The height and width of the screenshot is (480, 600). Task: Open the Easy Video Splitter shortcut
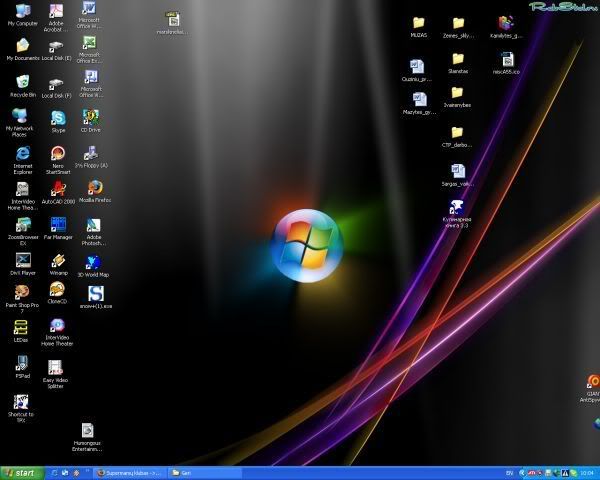(55, 374)
